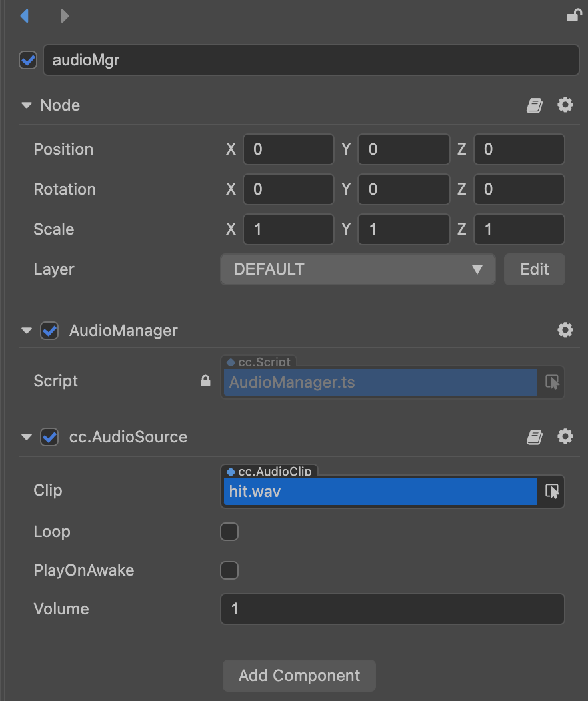Click the layer Edit button
588x701 pixels.
[534, 269]
